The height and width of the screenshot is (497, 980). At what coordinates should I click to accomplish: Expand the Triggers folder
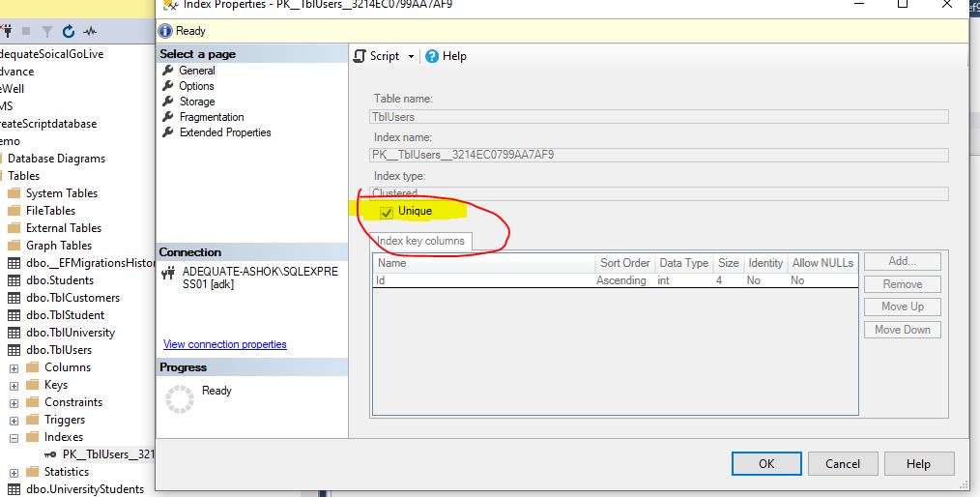pos(14,421)
